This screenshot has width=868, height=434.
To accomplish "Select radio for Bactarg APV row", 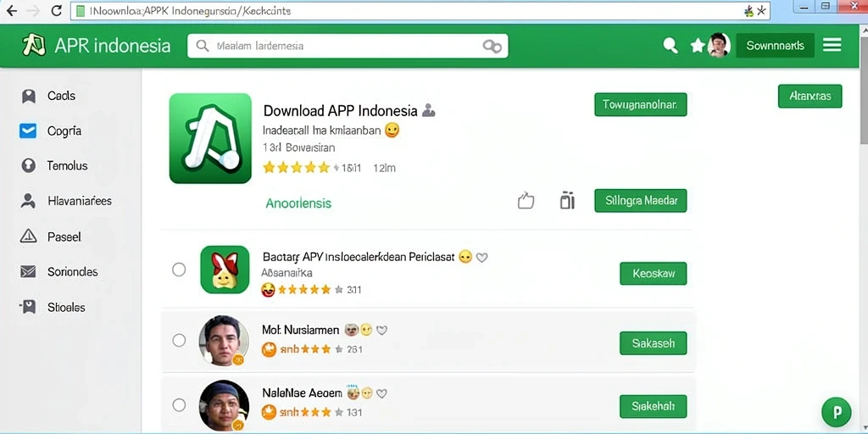I will pyautogui.click(x=179, y=270).
